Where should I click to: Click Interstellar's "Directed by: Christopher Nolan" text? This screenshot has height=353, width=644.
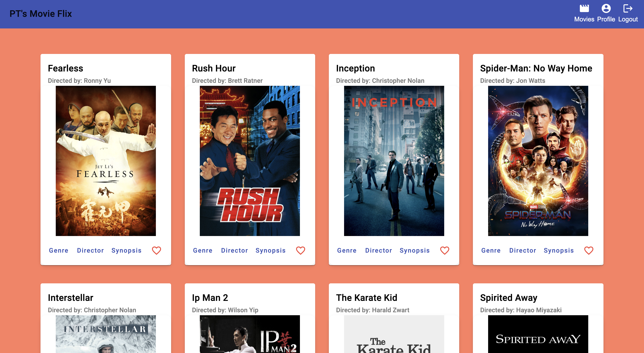pos(92,310)
